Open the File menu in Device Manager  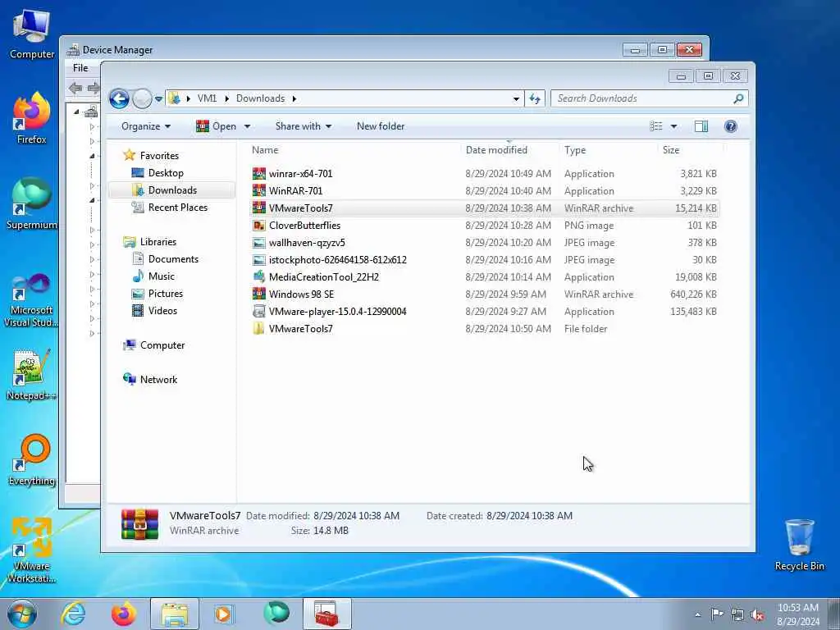(x=80, y=68)
